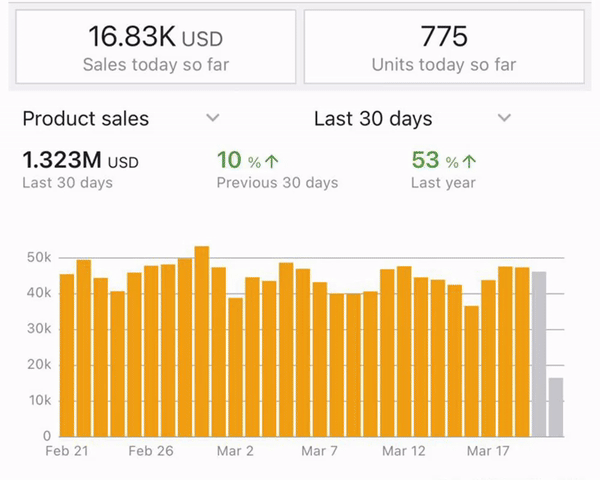The image size is (600, 480).
Task: Click the Mar 17 date axis label
Action: click(488, 451)
